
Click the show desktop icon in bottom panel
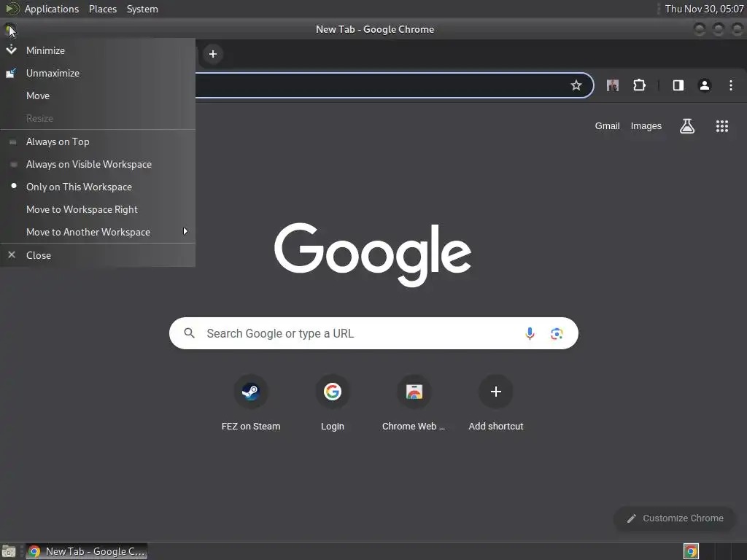[x=9, y=552]
